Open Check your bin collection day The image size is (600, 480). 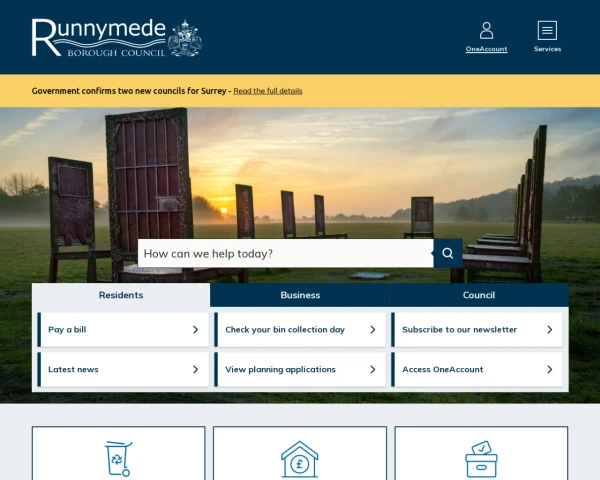pyautogui.click(x=300, y=330)
